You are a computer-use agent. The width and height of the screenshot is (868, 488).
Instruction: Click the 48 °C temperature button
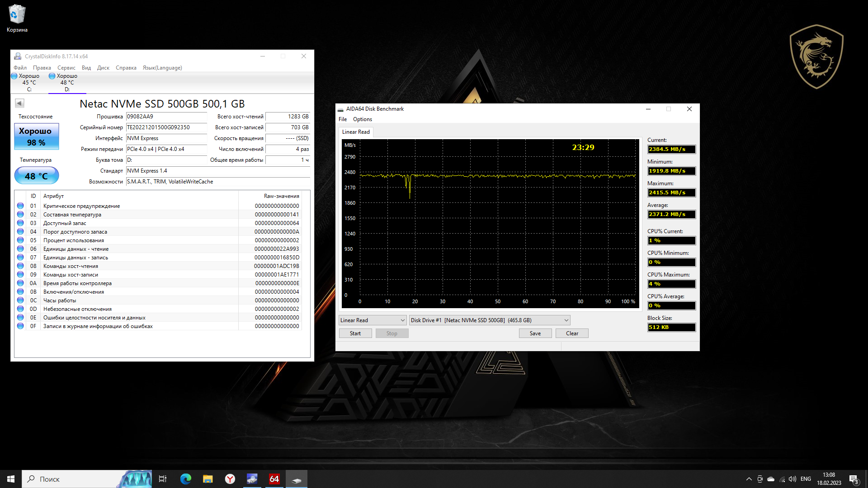(x=37, y=176)
